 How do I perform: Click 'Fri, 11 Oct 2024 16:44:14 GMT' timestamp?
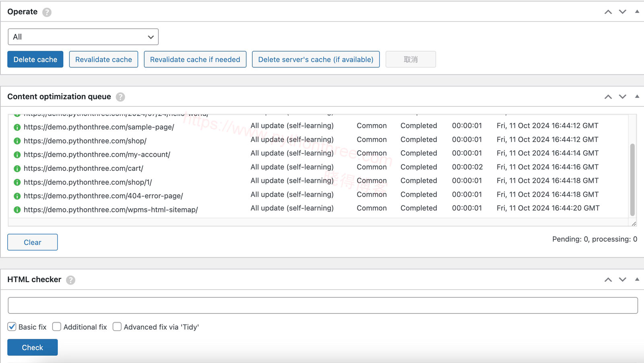pyautogui.click(x=548, y=153)
